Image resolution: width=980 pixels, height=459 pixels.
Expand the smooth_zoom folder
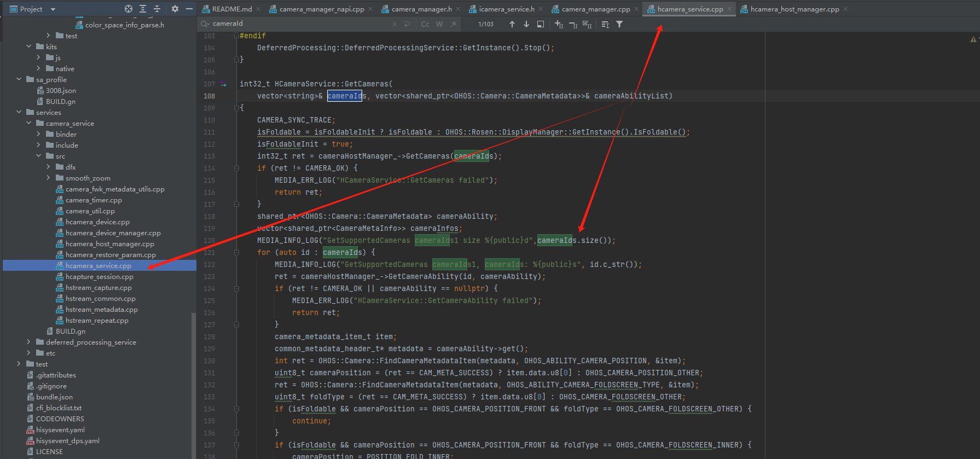48,178
